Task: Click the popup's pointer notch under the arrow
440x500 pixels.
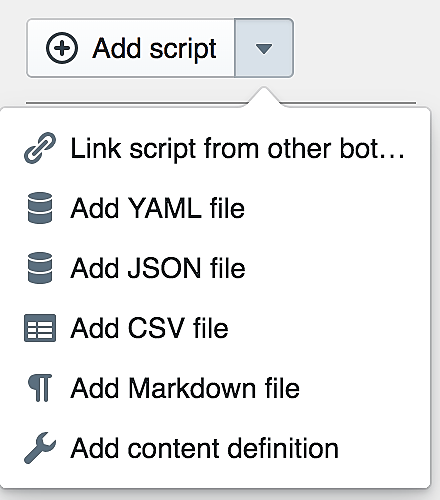Action: (x=264, y=97)
